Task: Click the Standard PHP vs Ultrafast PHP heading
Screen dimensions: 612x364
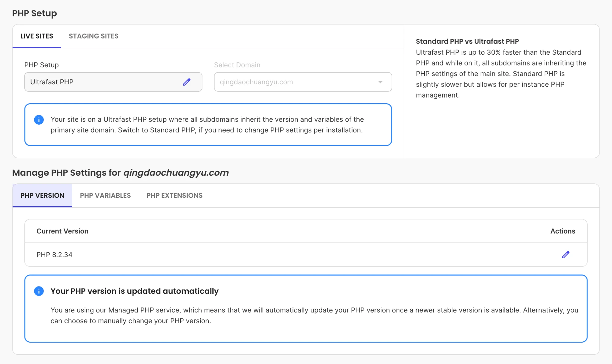Action: [467, 41]
